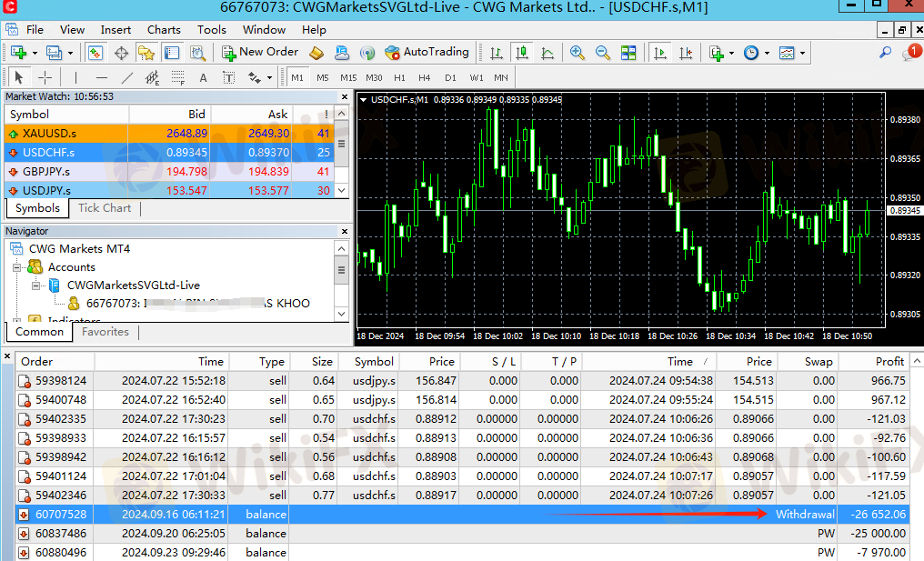
Task: Select GBPJPY.s row in Market Watch
Action: 169,172
